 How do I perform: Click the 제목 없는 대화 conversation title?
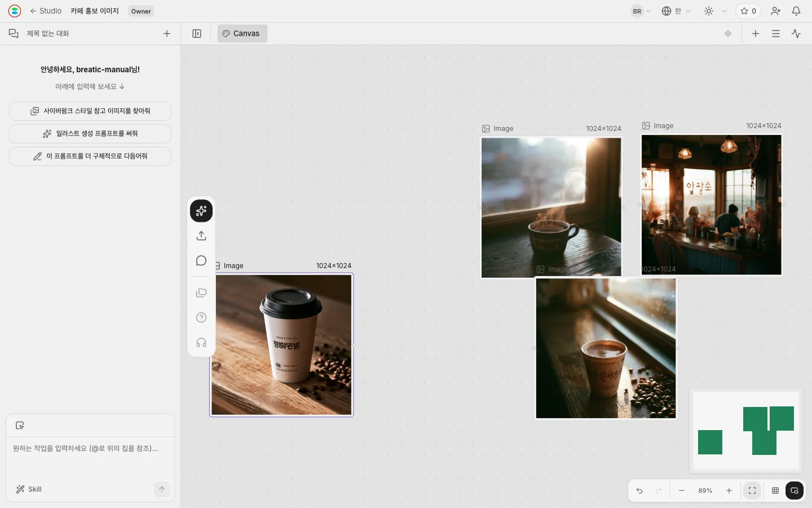(48, 34)
